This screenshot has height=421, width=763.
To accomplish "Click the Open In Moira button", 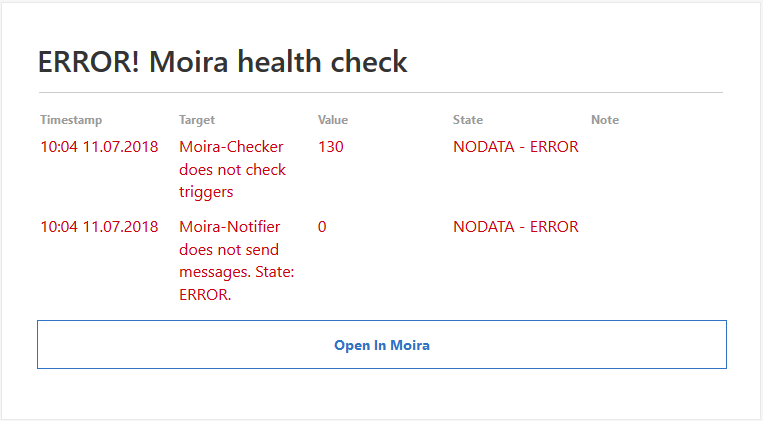I will pos(382,345).
